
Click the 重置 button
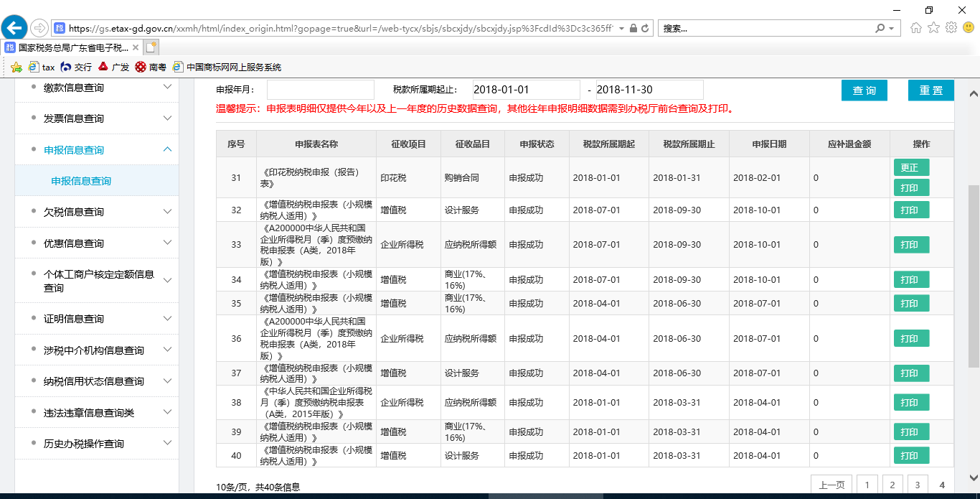(x=931, y=90)
